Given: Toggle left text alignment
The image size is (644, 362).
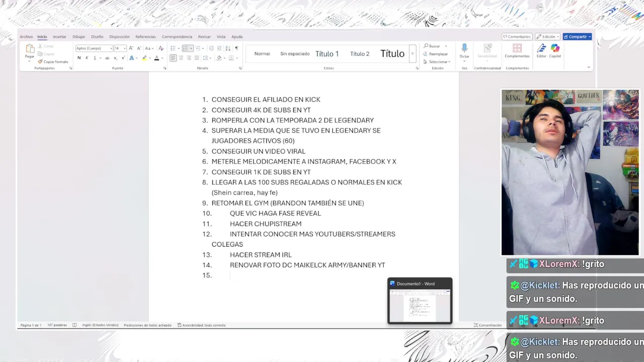Looking at the screenshot, I should click(x=173, y=58).
